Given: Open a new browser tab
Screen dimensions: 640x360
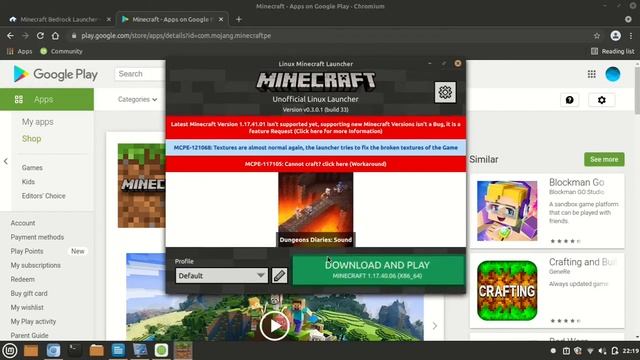Looking at the screenshot, I should tap(239, 19).
